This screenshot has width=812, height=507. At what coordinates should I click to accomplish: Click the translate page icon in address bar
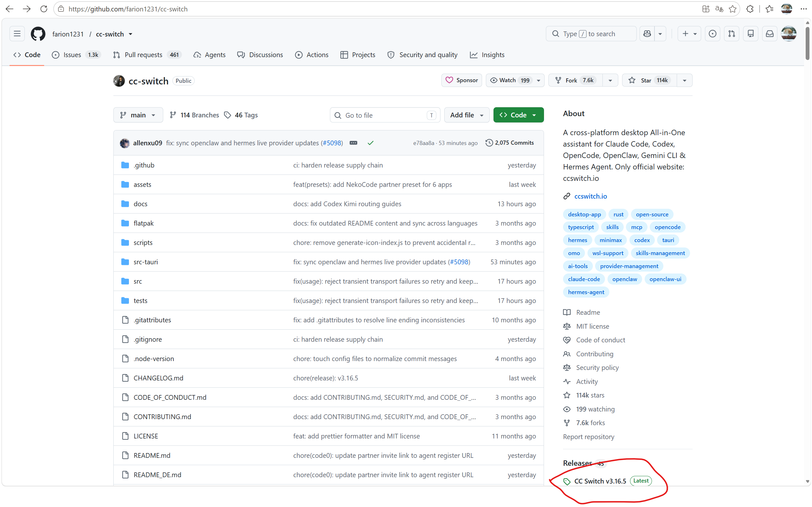pos(719,9)
